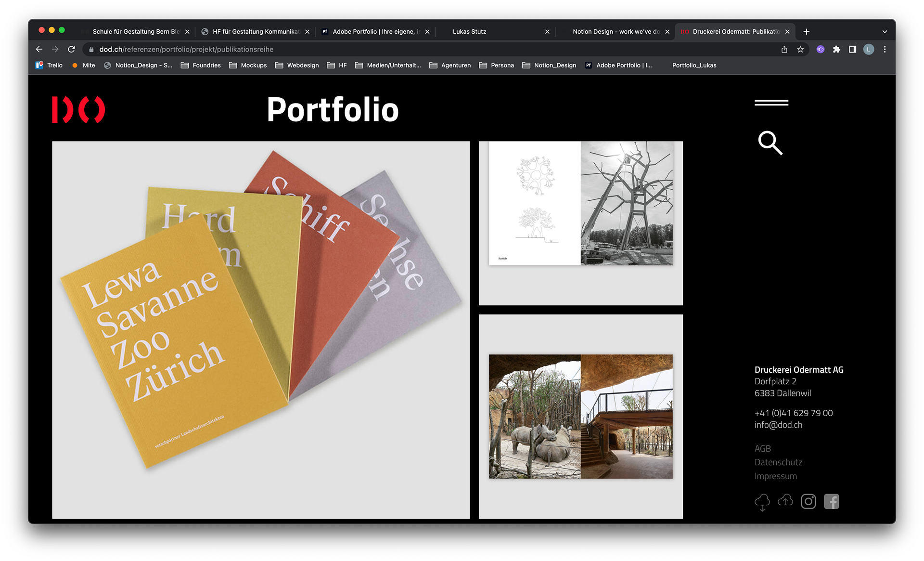
Task: Go back with the browser back arrow
Action: click(39, 49)
